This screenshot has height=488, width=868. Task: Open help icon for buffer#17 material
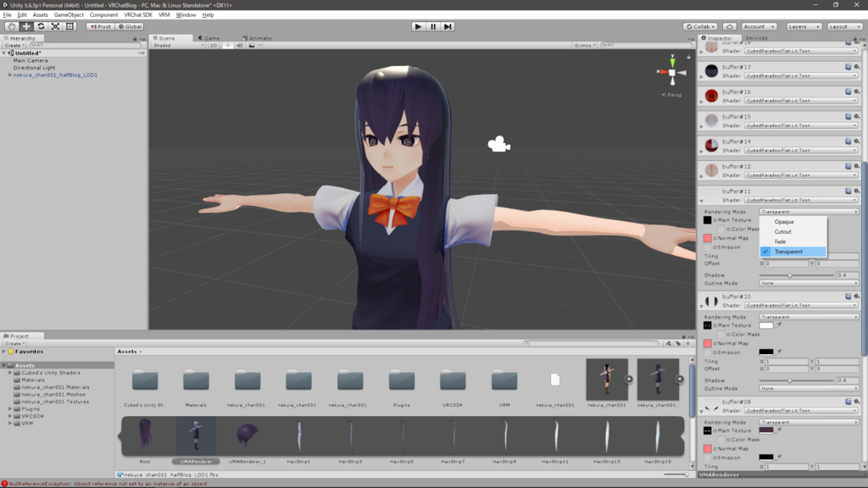[x=848, y=66]
